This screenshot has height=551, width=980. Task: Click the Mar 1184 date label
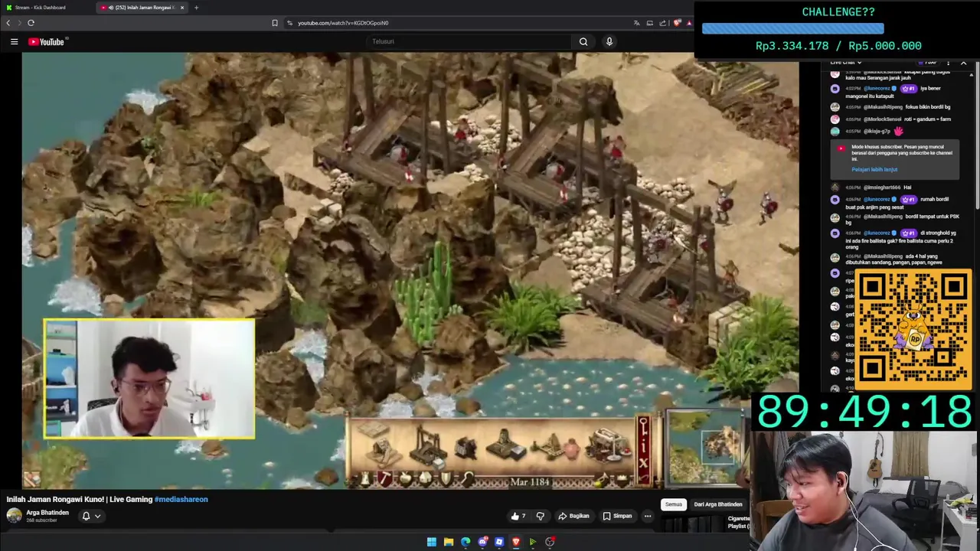point(530,482)
